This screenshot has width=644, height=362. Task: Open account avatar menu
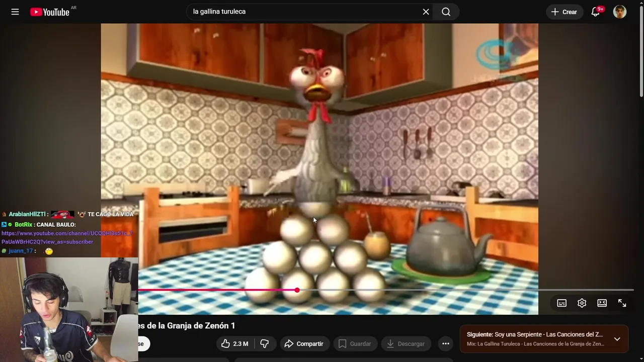pyautogui.click(x=620, y=12)
